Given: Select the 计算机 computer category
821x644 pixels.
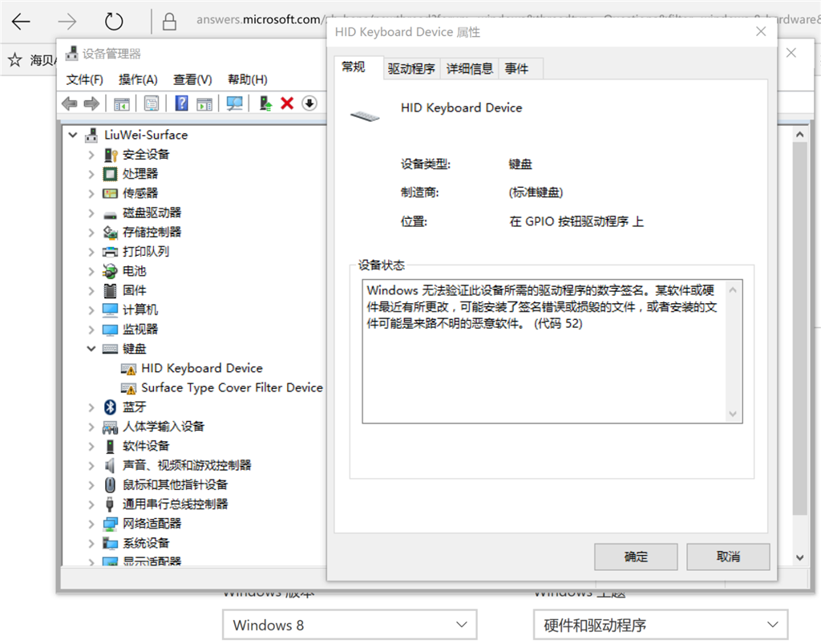Looking at the screenshot, I should [x=140, y=310].
